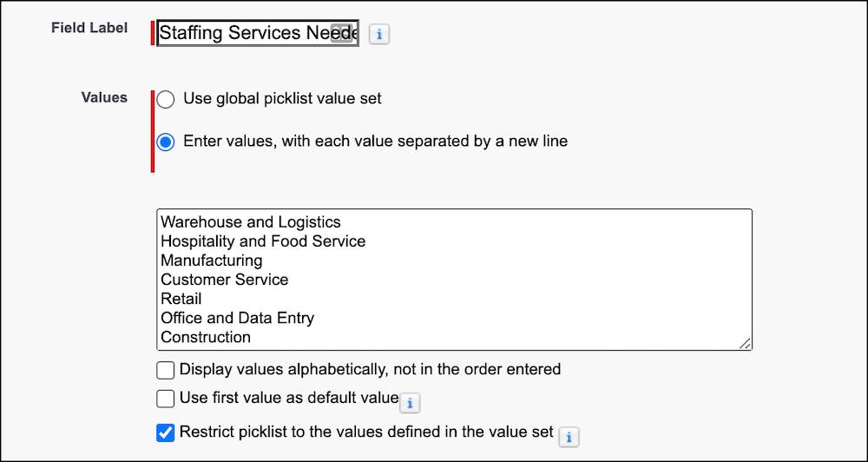The height and width of the screenshot is (462, 868).
Task: Click the Hospitality and Food Service line
Action: 263,241
